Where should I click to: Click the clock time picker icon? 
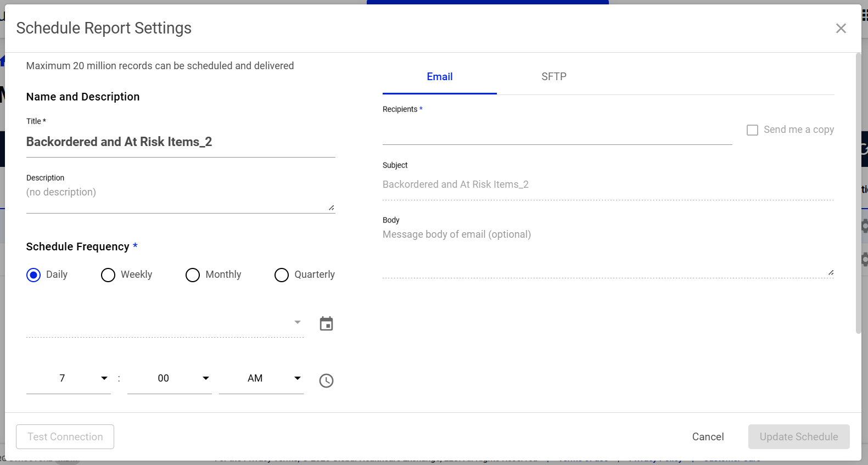pyautogui.click(x=326, y=380)
